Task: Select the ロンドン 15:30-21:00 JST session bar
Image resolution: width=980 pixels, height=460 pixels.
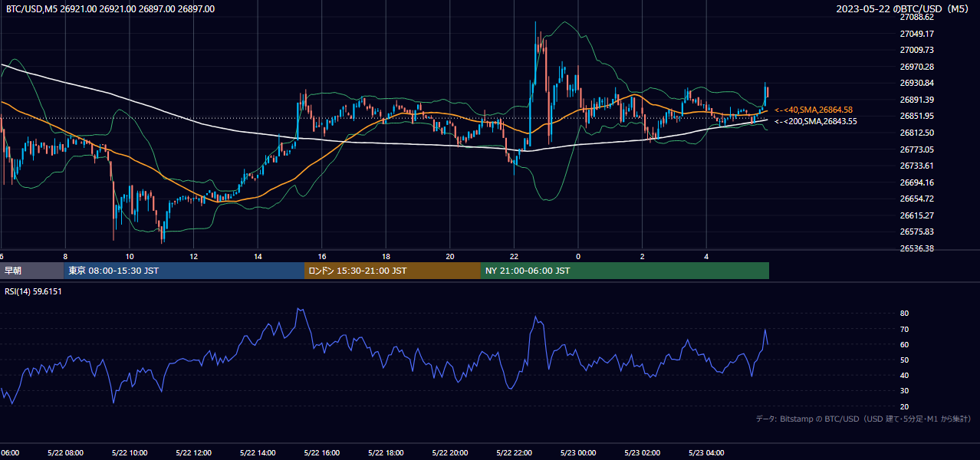Action: (393, 271)
